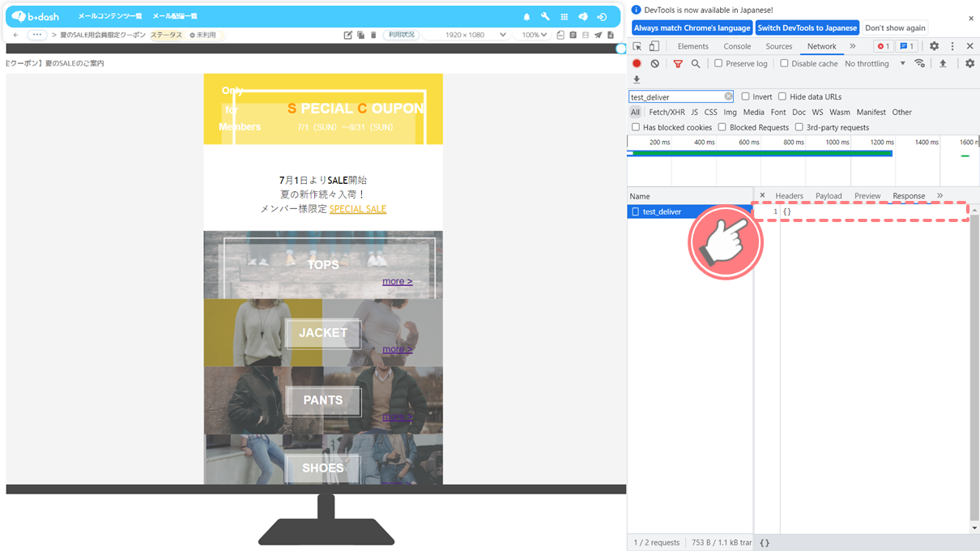Image resolution: width=980 pixels, height=551 pixels.
Task: Click the 利用状況 button
Action: click(x=401, y=35)
